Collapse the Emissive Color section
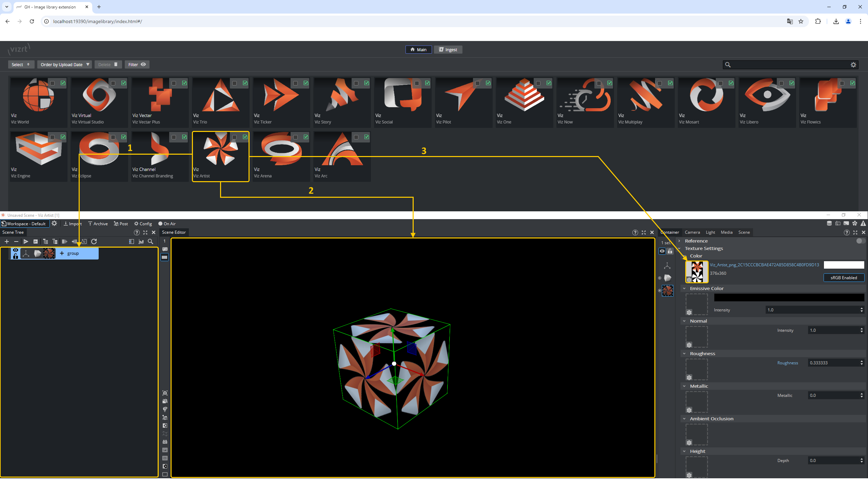868x481 pixels. (x=684, y=289)
